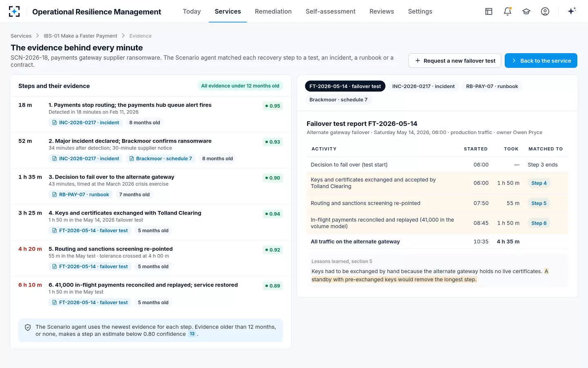Open the layout panel icon in header
This screenshot has height=368, width=588.
click(x=489, y=11)
